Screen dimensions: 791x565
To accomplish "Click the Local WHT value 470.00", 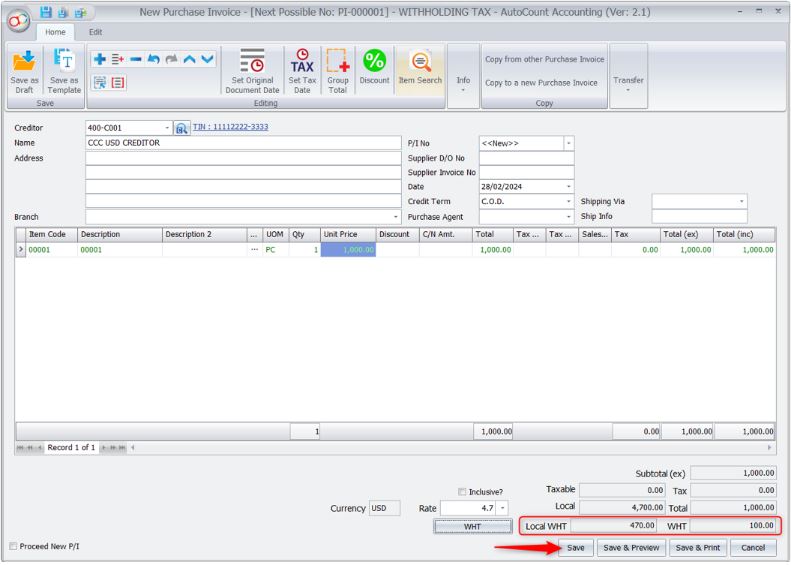I will click(613, 526).
